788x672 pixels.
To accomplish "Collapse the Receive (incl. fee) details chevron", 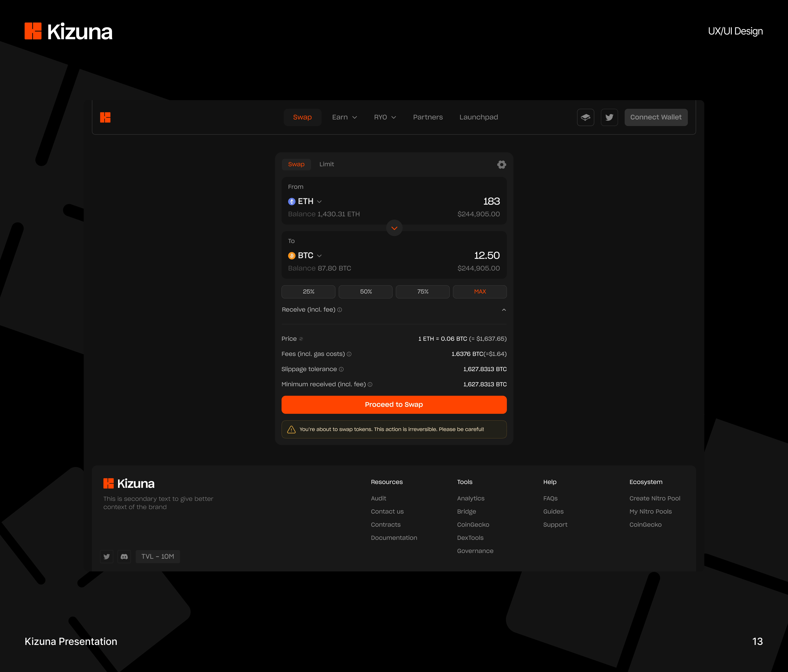I will click(x=504, y=310).
